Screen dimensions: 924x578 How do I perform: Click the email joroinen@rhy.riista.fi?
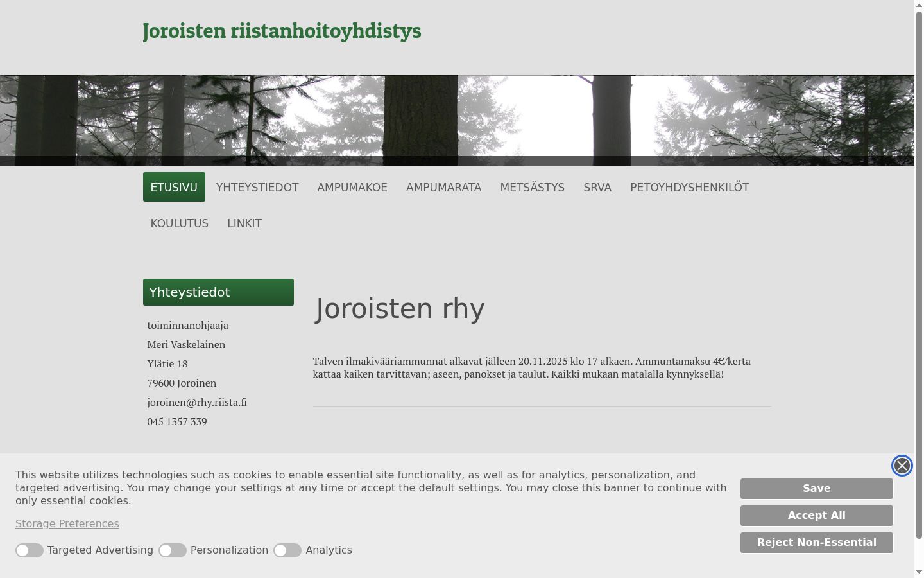coord(197,402)
